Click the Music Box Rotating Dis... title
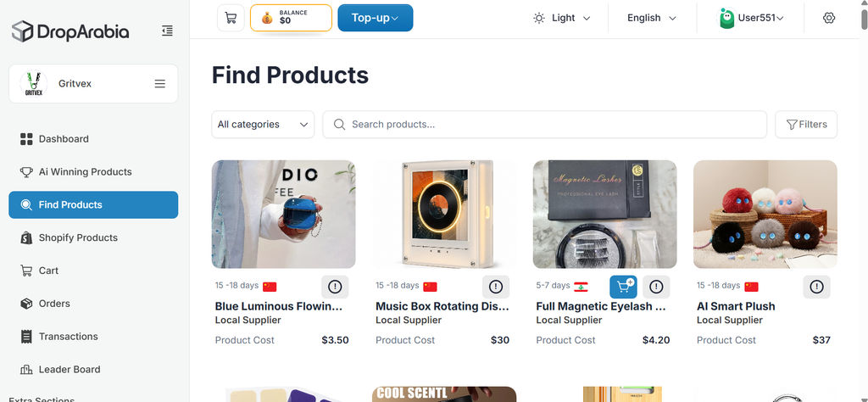 [442, 306]
